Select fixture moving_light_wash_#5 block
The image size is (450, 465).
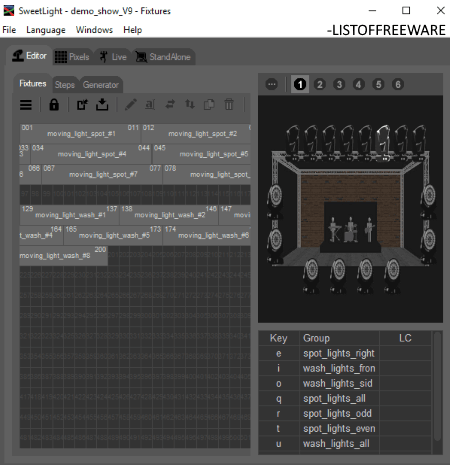(x=113, y=235)
